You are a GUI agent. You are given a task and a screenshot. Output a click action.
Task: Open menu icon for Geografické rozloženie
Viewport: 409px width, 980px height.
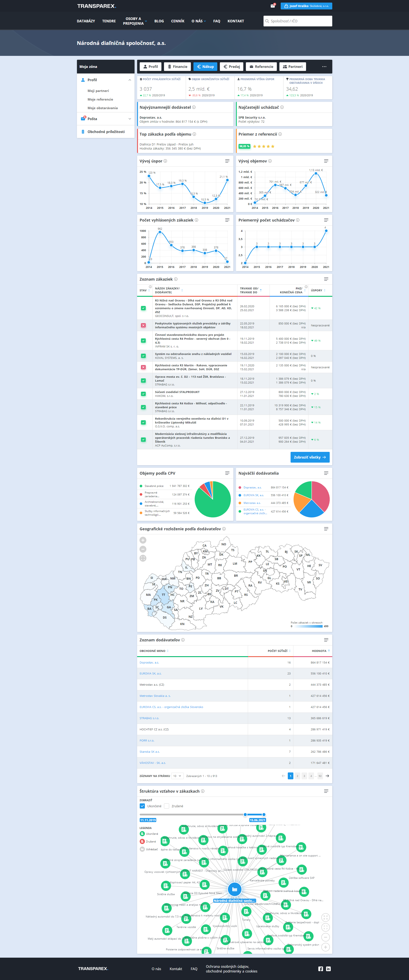326,528
